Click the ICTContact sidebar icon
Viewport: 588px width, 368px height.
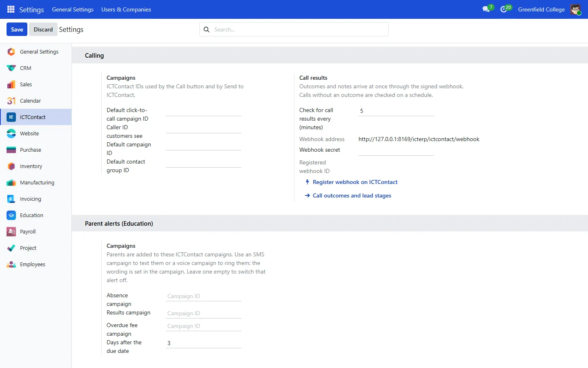11,117
